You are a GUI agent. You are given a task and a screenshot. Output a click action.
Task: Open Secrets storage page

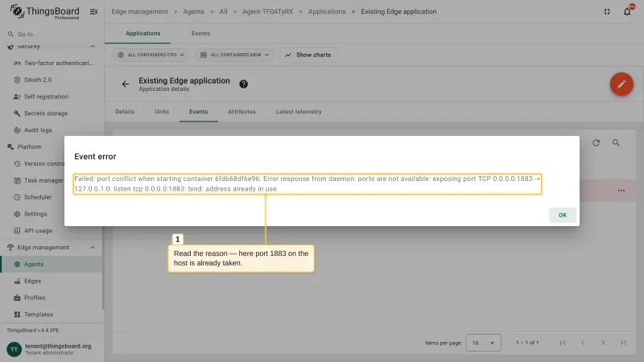52,113
